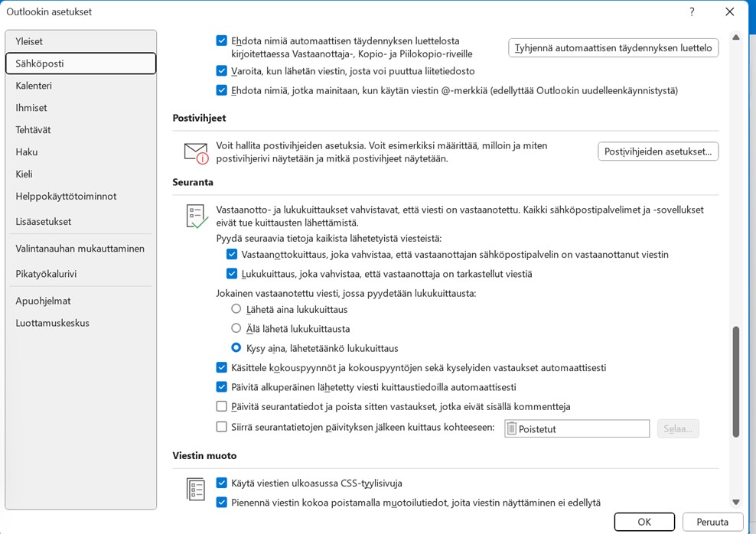Click the Viestin muoto document icon
Viewport: 756px width, 534px height.
click(196, 489)
